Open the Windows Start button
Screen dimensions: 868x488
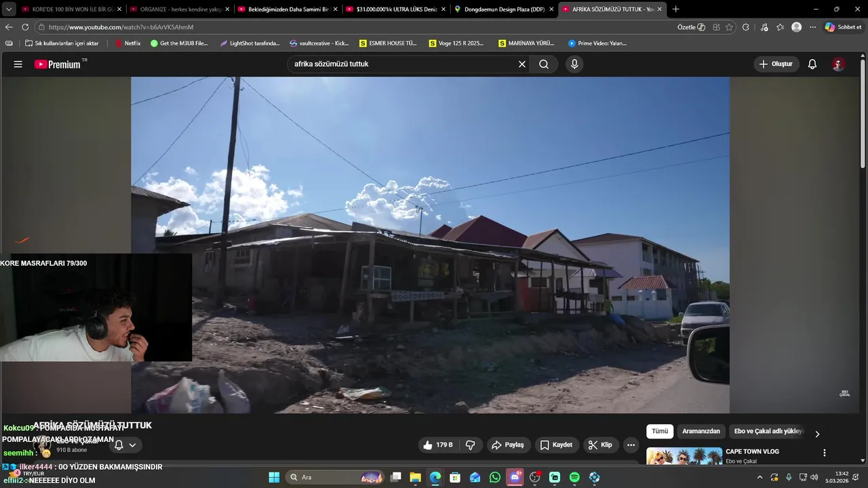click(274, 477)
